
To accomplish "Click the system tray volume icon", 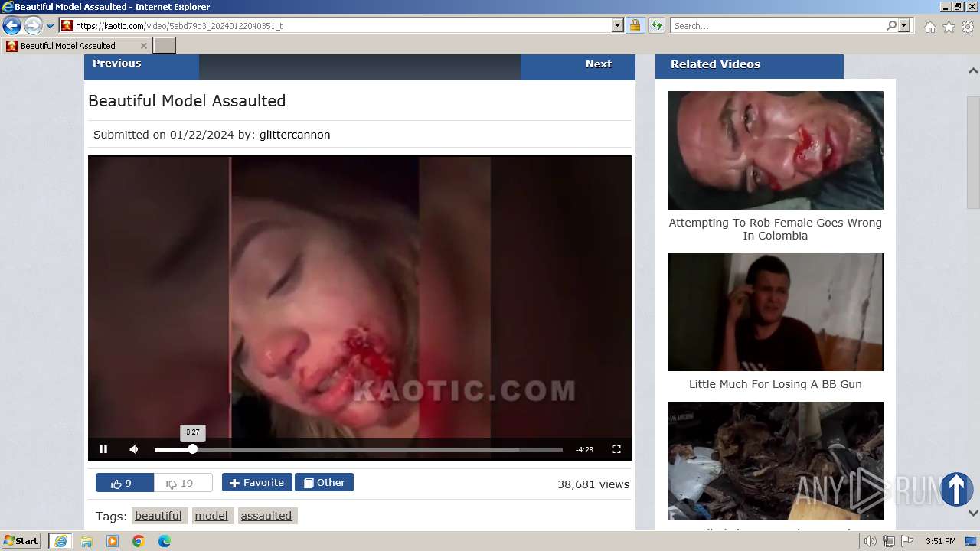I will [870, 541].
